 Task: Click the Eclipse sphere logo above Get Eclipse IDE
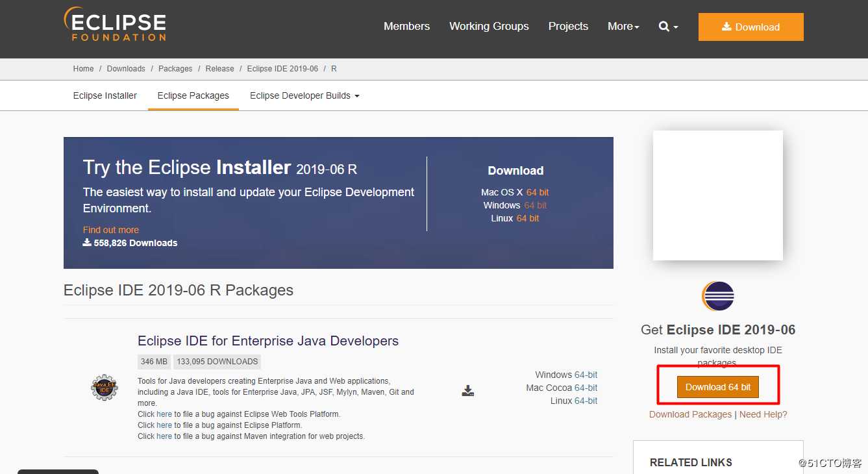coord(718,296)
